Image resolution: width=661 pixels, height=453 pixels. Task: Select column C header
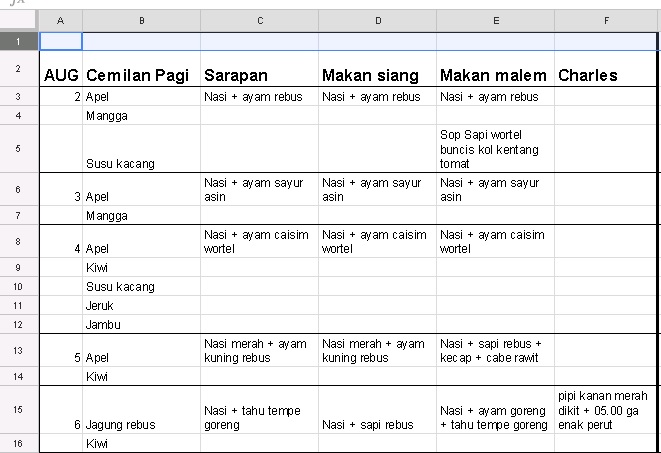click(x=260, y=21)
